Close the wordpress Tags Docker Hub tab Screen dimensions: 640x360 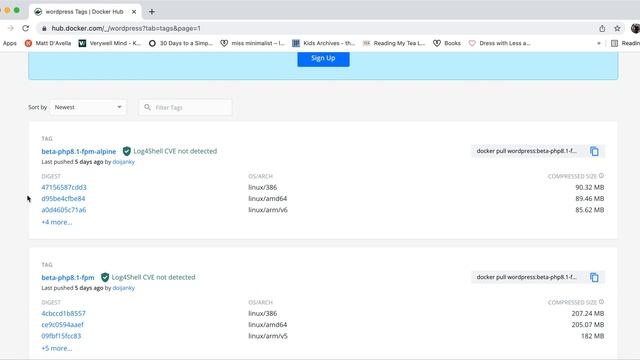[134, 12]
